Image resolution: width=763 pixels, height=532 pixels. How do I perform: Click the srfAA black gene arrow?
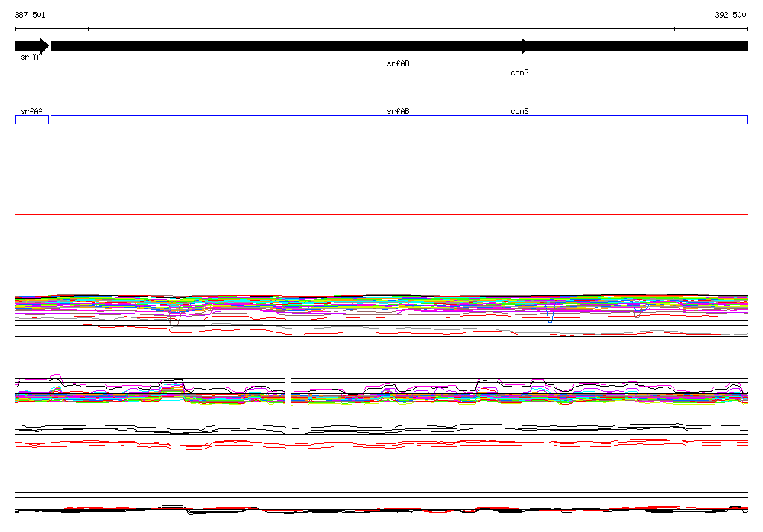[x=31, y=46]
